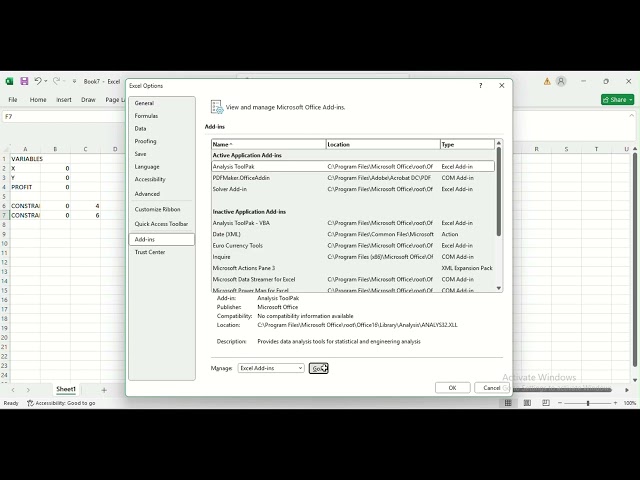Viewport: 640px width, 480px height.
Task: Switch to Page Break Preview icon
Action: click(546, 403)
